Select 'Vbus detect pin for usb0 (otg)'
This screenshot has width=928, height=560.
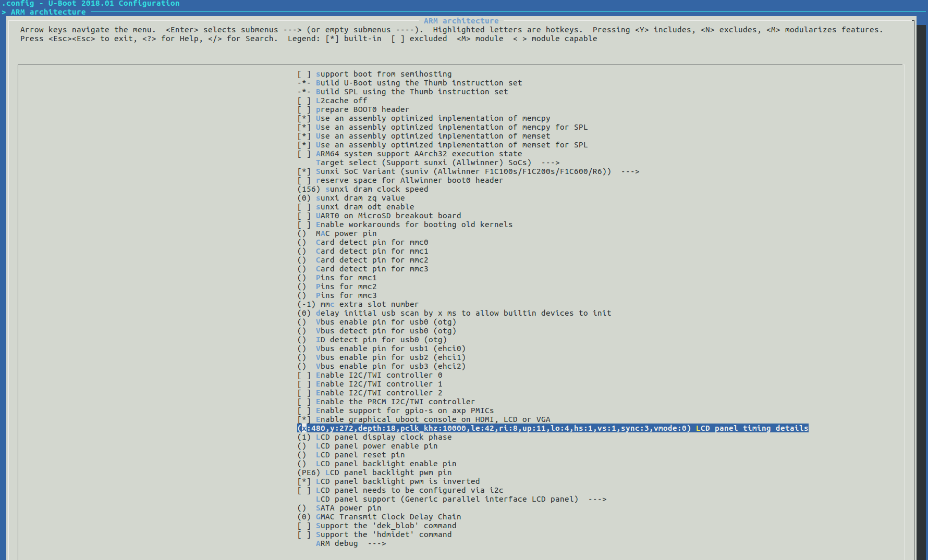[376, 331]
